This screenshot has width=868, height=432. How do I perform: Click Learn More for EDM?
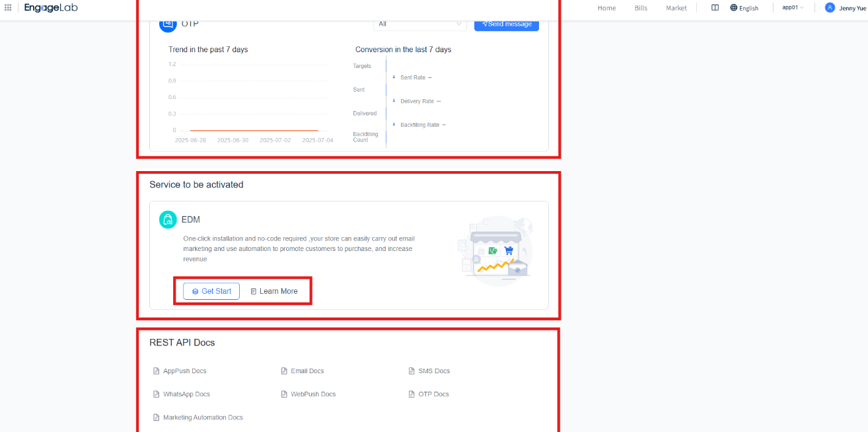coord(274,291)
